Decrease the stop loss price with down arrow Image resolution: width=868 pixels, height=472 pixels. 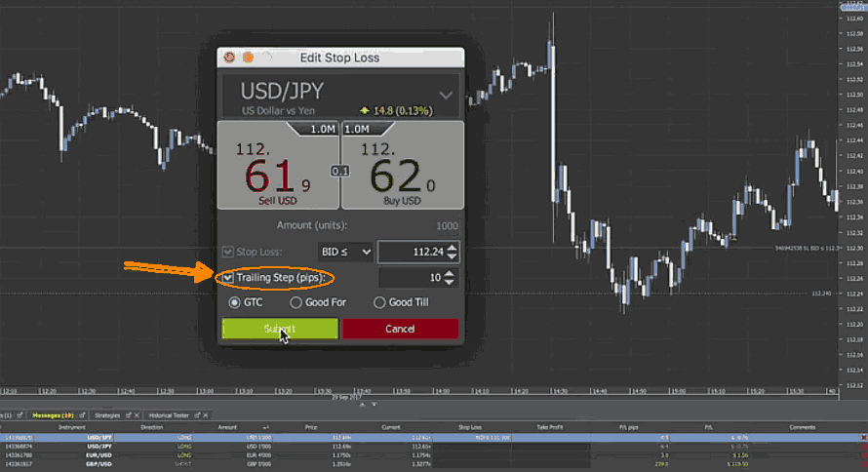[x=449, y=256]
